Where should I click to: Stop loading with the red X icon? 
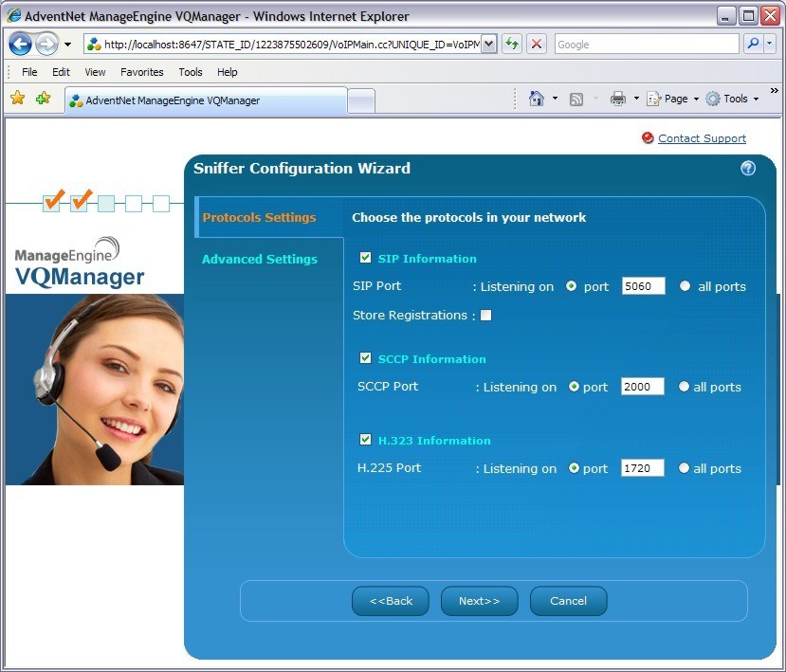pyautogui.click(x=537, y=45)
